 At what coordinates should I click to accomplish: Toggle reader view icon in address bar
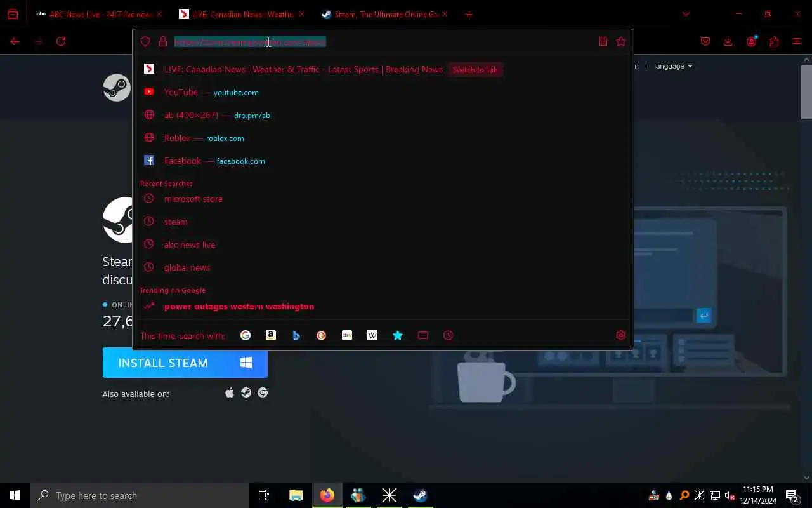tap(603, 41)
